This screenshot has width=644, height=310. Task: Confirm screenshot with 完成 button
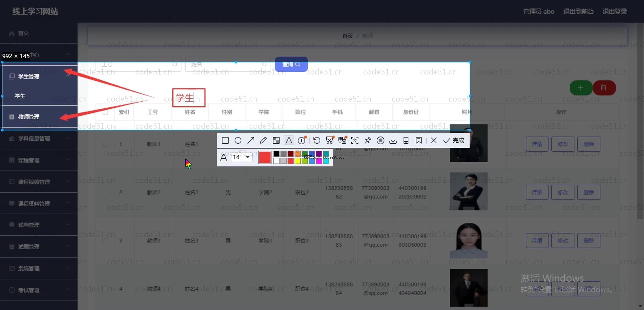tap(454, 141)
